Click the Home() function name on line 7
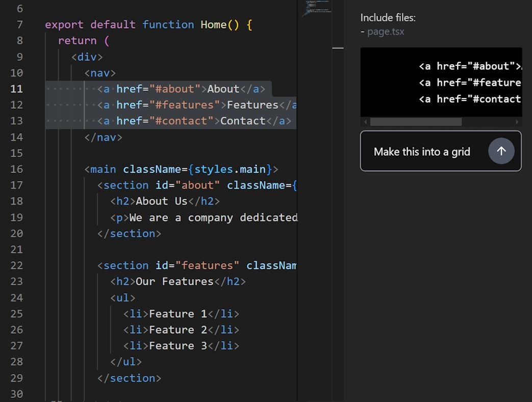 point(214,24)
